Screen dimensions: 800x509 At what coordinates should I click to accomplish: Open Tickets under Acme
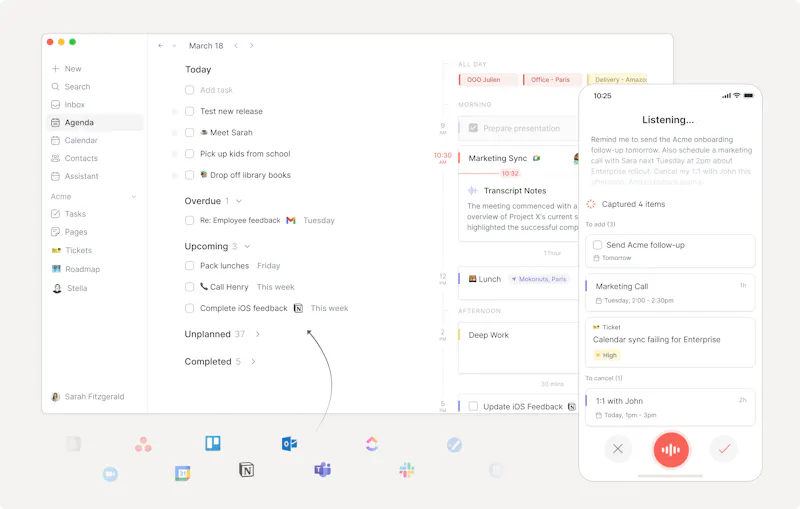pyautogui.click(x=95, y=250)
